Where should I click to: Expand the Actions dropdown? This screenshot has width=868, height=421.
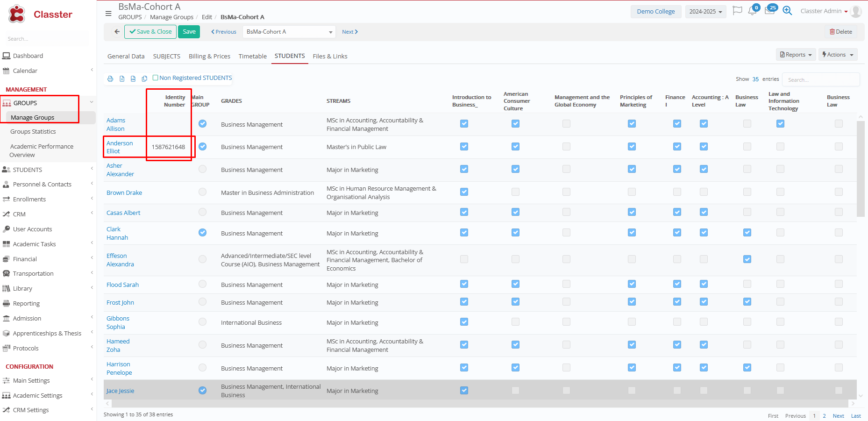[838, 55]
